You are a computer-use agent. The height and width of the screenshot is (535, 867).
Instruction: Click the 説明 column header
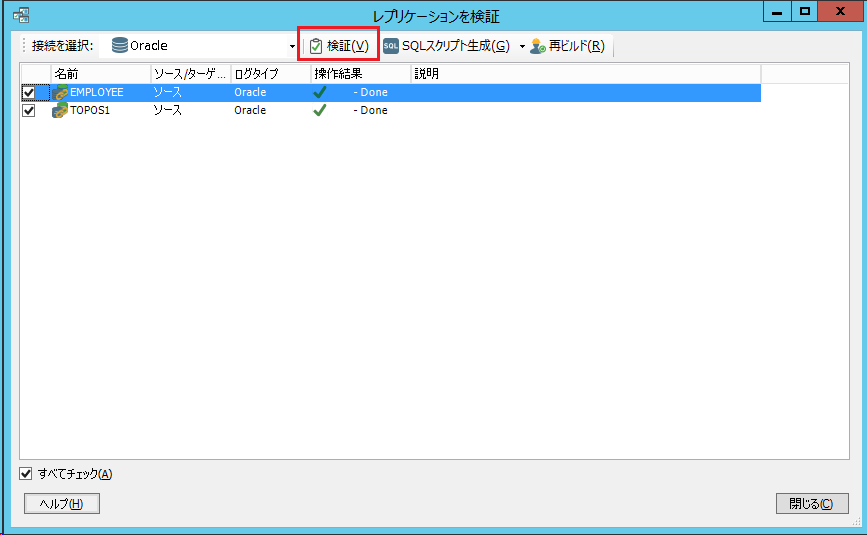click(585, 74)
